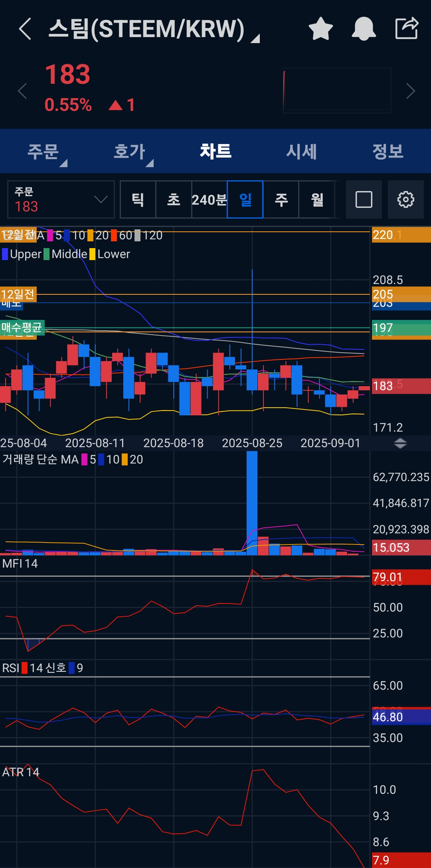431x868 pixels.
Task: Tap the ATR 14 indicator label
Action: 21,772
